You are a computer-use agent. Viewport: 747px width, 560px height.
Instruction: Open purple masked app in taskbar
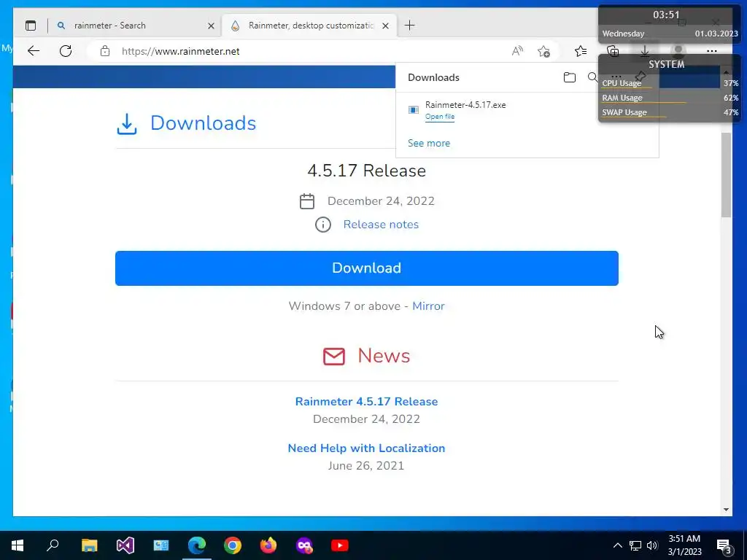click(x=304, y=545)
